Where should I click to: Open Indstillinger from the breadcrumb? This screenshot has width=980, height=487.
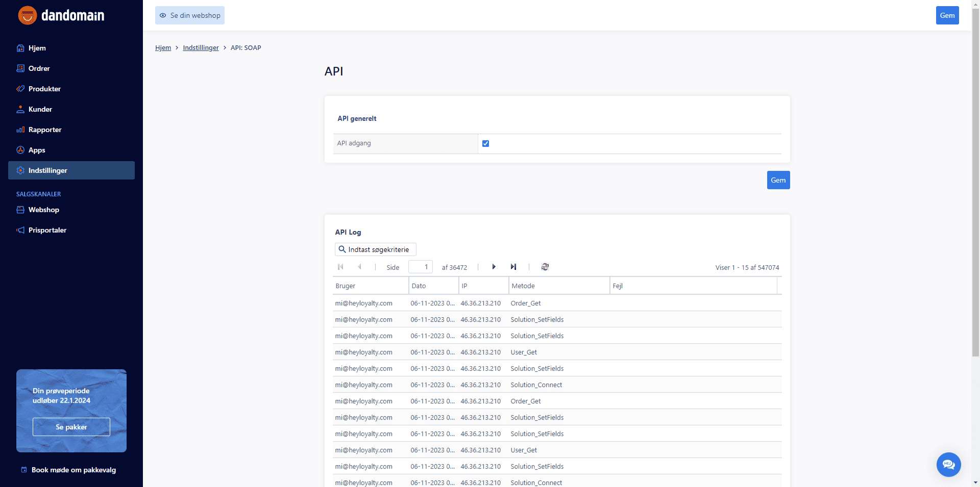(201, 47)
